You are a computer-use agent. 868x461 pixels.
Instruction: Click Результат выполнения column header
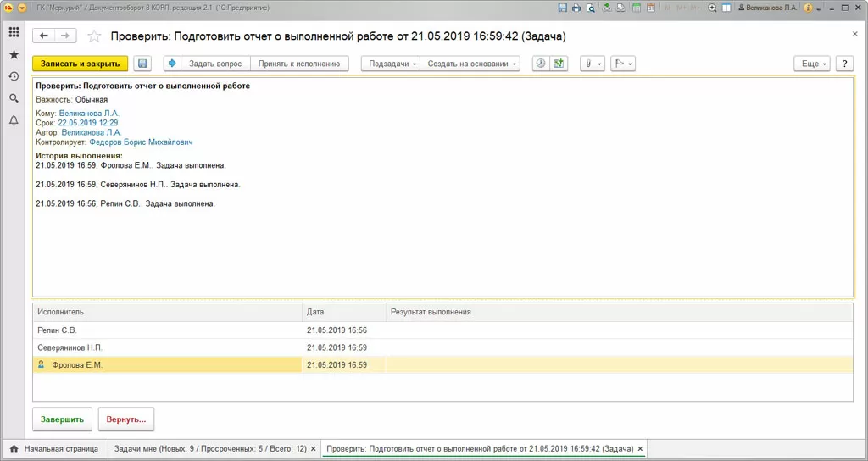[619, 312]
